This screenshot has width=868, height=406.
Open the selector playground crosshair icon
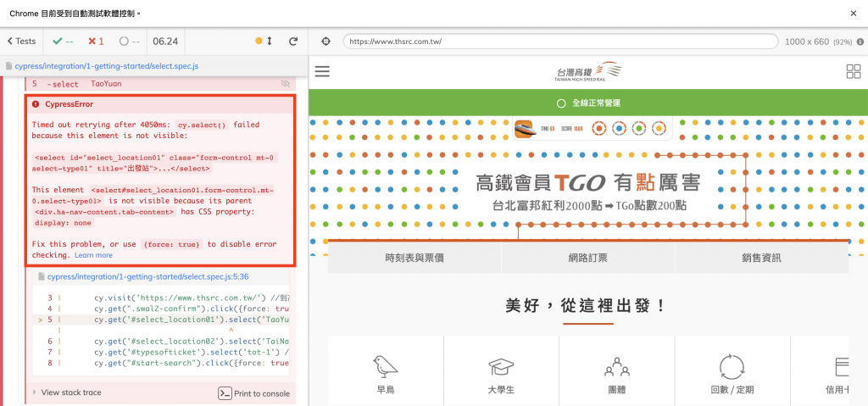coord(326,42)
